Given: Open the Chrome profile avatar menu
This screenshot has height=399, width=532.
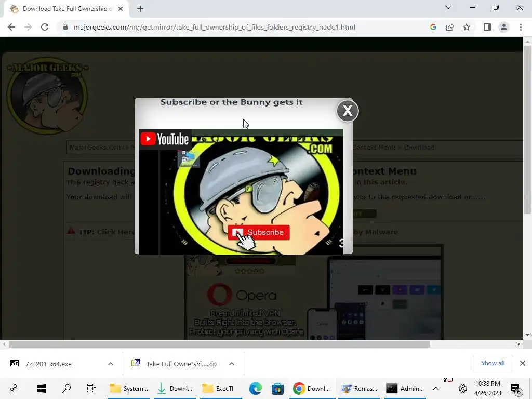Looking at the screenshot, I should pyautogui.click(x=504, y=27).
